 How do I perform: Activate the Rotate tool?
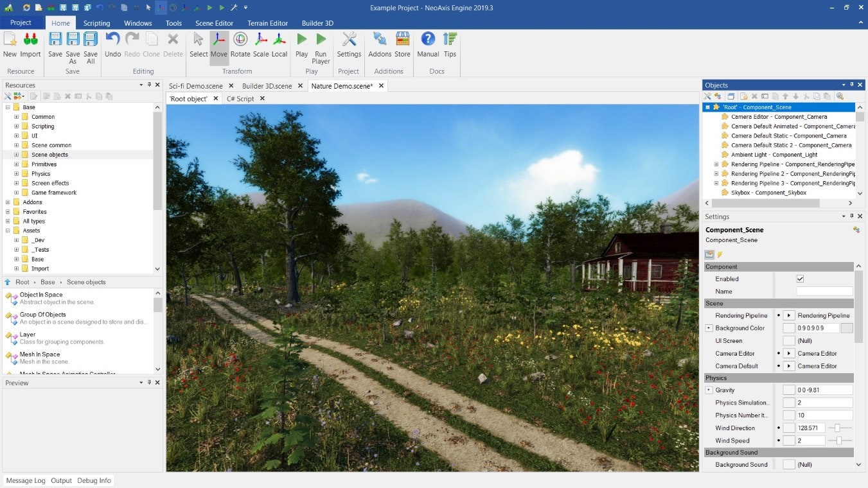pos(240,45)
